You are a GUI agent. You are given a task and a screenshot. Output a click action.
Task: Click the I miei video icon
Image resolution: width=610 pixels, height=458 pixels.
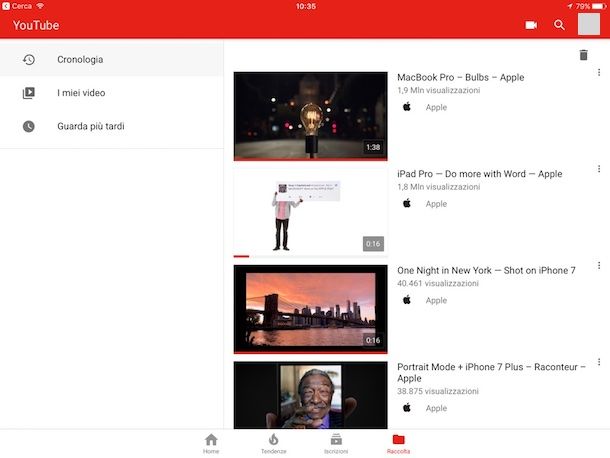29,93
